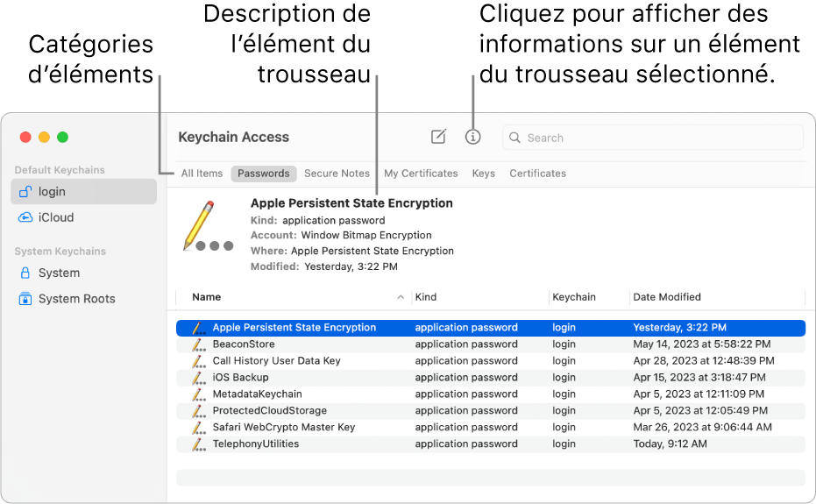Sort the list by Keychain column
This screenshot has height=504, width=816.
pyautogui.click(x=574, y=297)
